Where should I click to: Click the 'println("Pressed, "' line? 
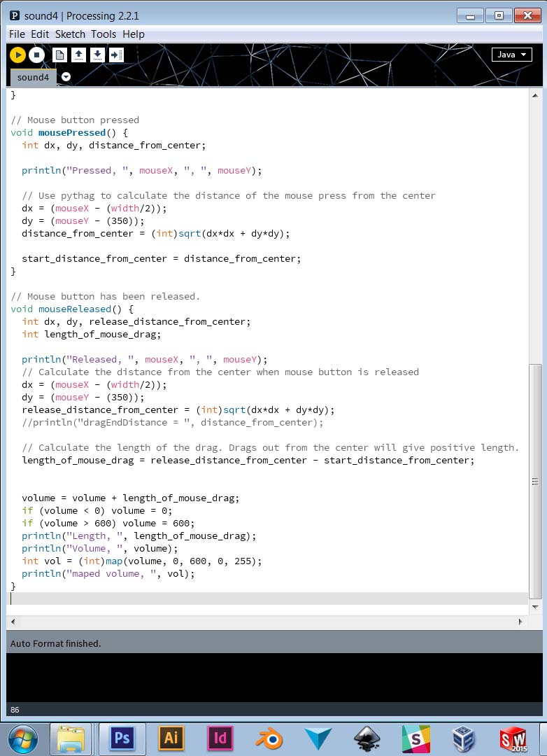(x=142, y=171)
